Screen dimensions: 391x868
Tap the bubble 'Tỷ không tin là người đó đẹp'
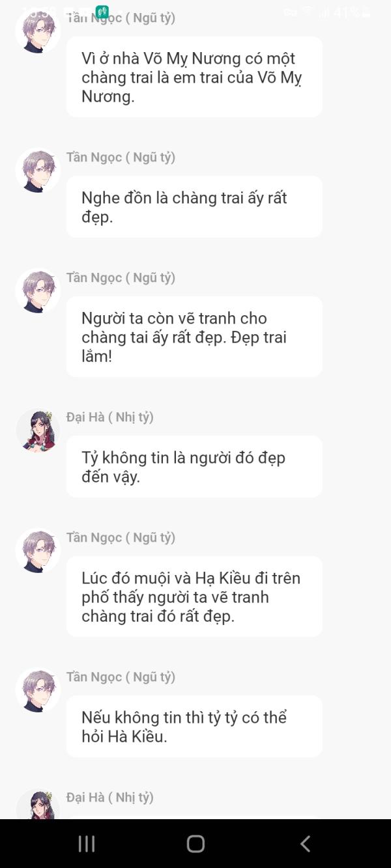[194, 467]
